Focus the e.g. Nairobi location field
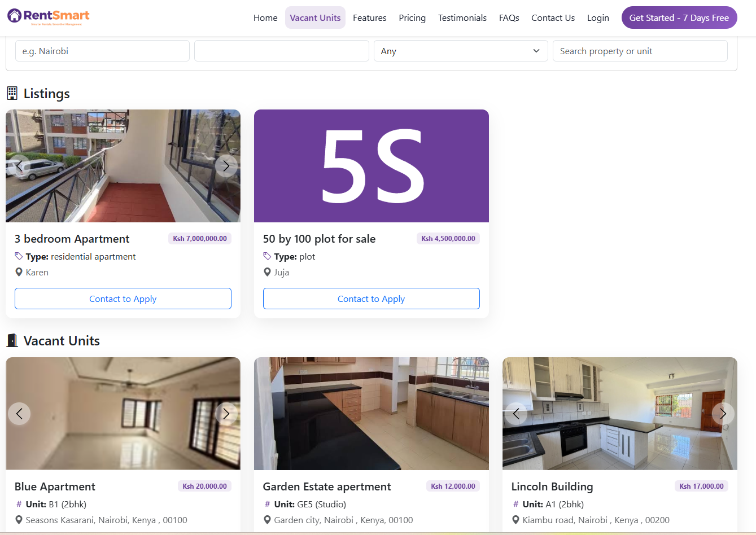The width and height of the screenshot is (756, 535). coord(102,51)
